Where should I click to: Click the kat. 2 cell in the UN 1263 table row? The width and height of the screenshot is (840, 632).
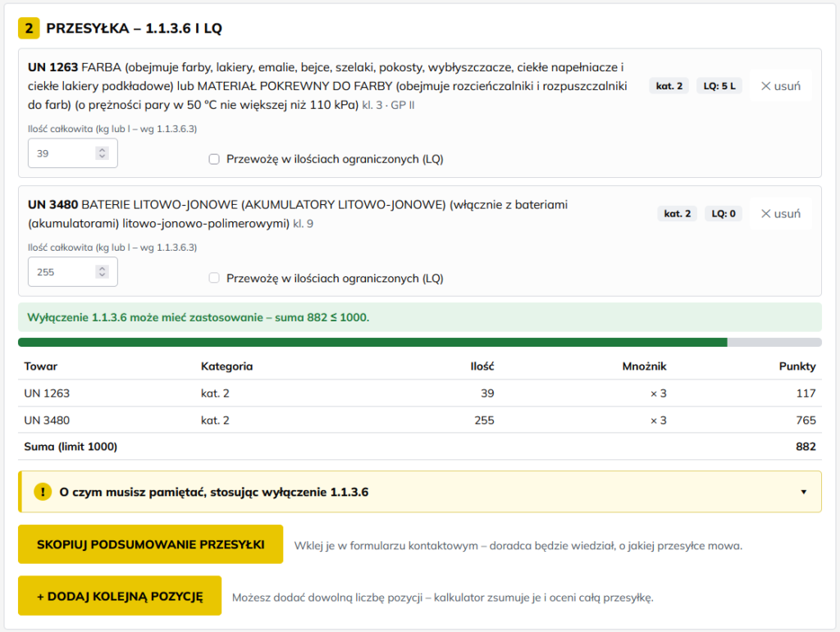(215, 393)
